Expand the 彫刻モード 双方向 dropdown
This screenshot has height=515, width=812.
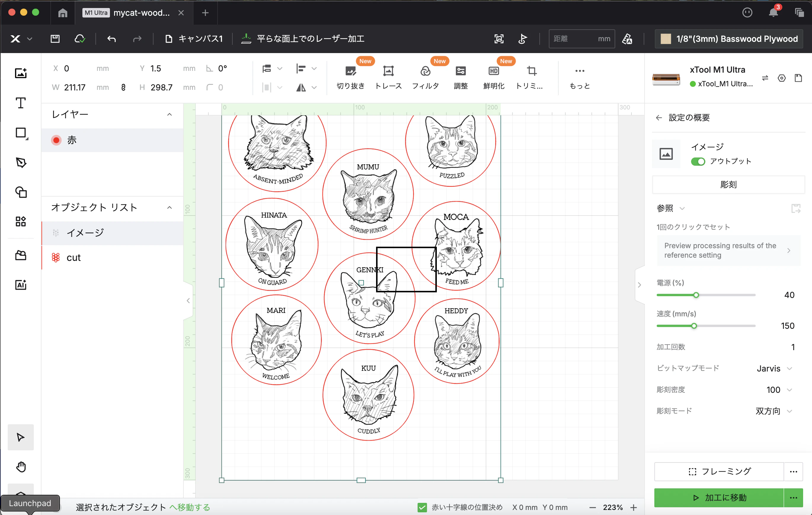tap(773, 411)
